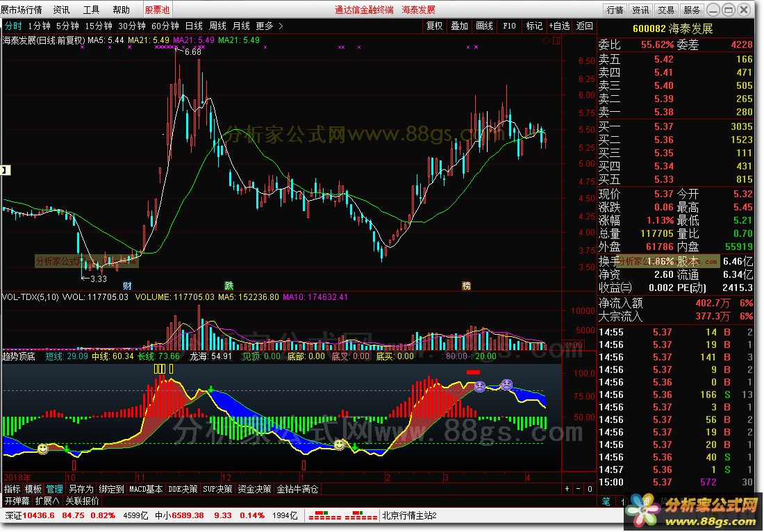Switch to the 分时 intraday view
Screen dimensions: 764x532
click(13, 26)
